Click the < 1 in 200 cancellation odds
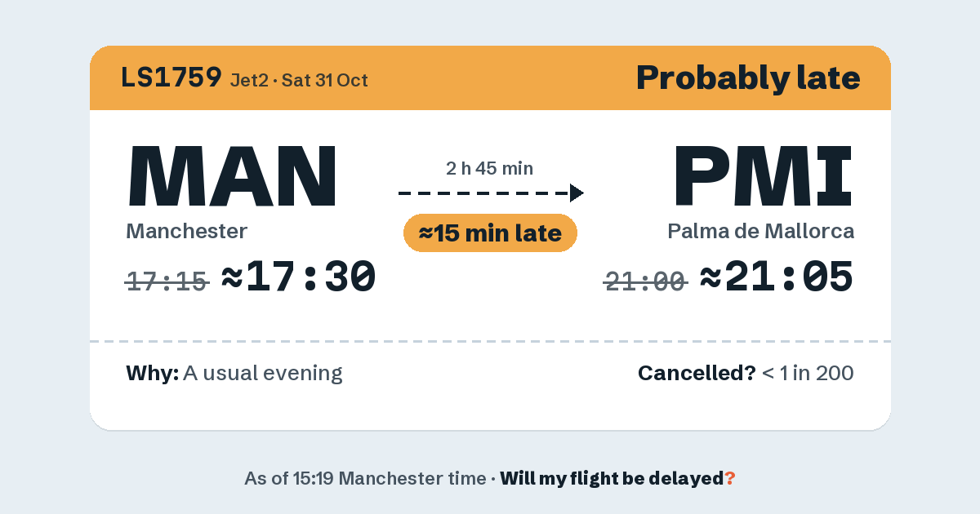 click(808, 374)
